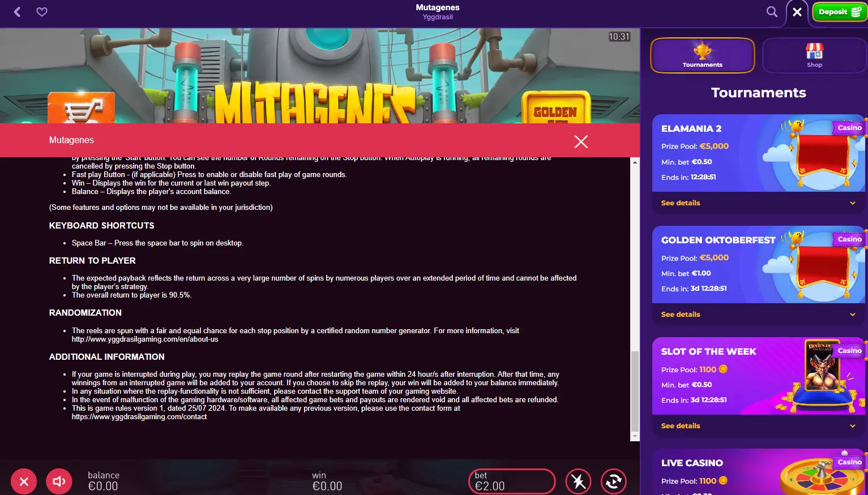Screen dimensions: 868x495
Task: Expand See details for GOLDEN OKTOBERFEST
Action: coord(758,315)
